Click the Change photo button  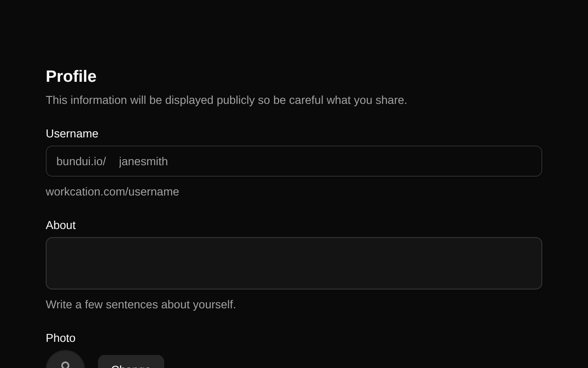[x=131, y=362]
